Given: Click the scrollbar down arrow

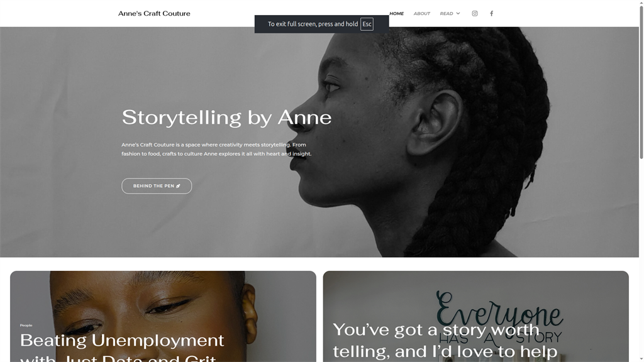Looking at the screenshot, I should pyautogui.click(x=641, y=359).
